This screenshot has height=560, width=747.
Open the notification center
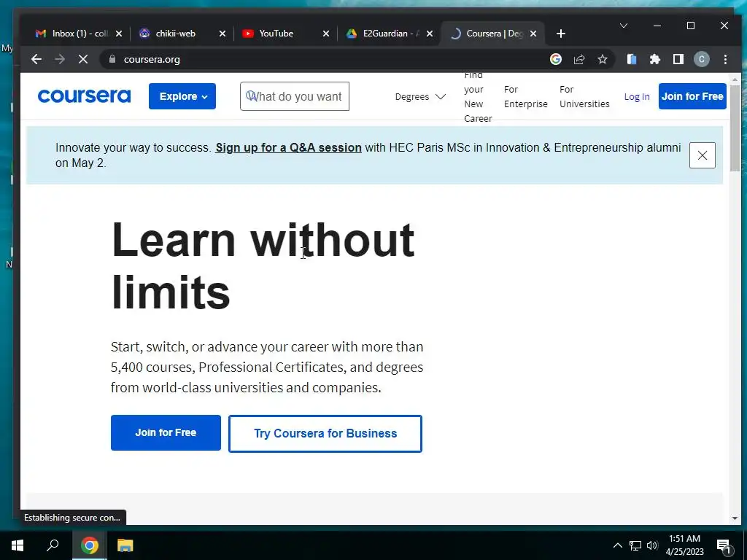724,545
